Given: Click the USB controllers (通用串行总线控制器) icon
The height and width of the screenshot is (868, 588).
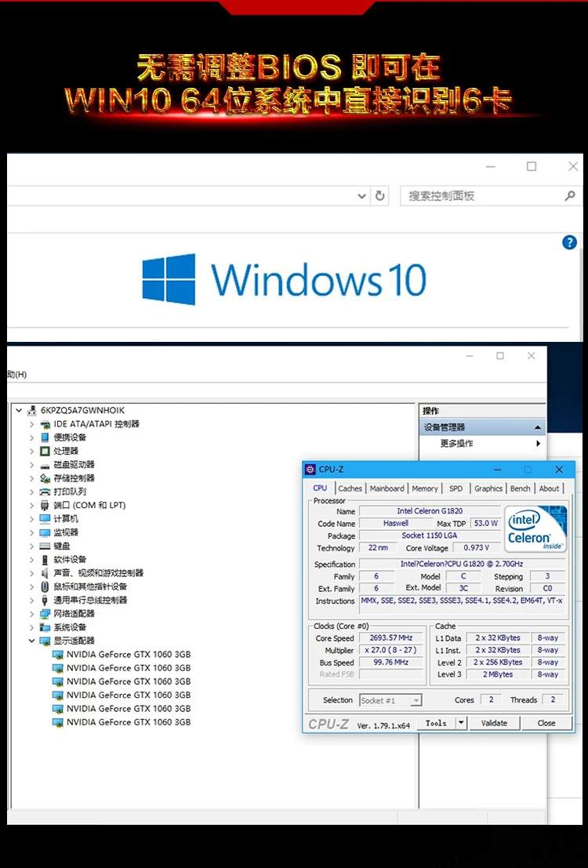Looking at the screenshot, I should (x=45, y=600).
